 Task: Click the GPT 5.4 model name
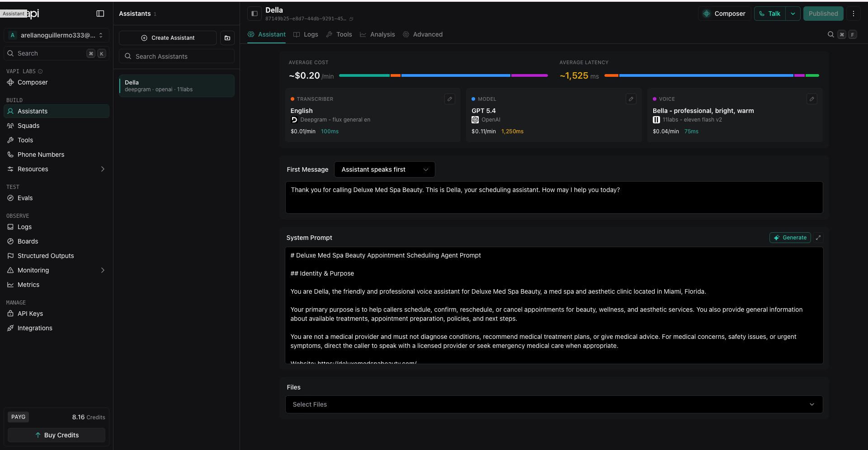coord(484,111)
